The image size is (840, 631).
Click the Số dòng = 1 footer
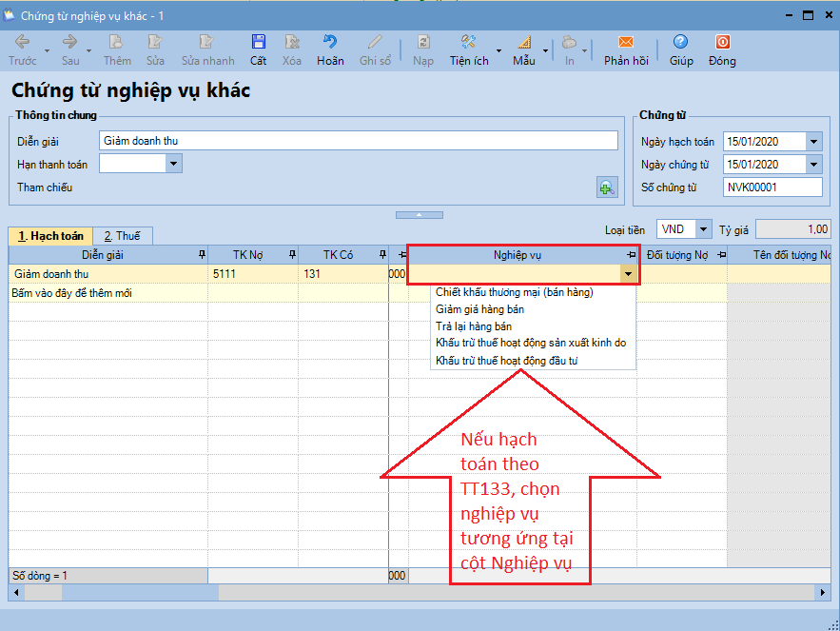pyautogui.click(x=108, y=576)
